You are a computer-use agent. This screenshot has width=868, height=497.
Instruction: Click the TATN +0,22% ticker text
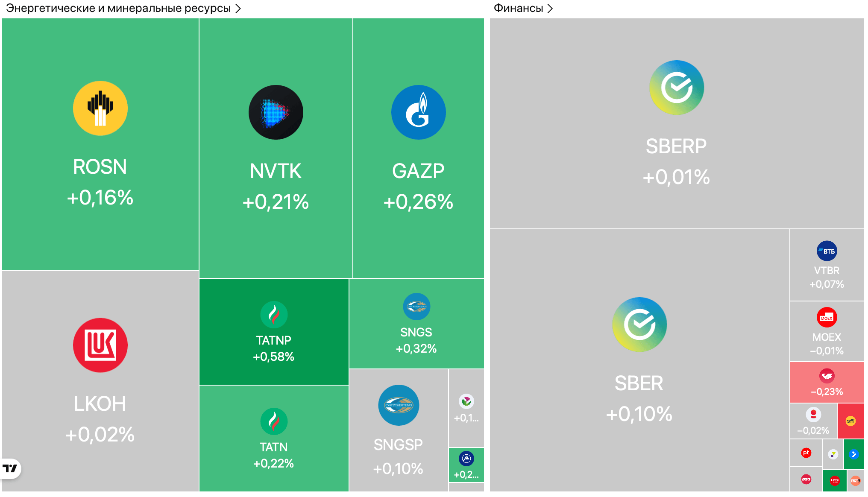(274, 447)
